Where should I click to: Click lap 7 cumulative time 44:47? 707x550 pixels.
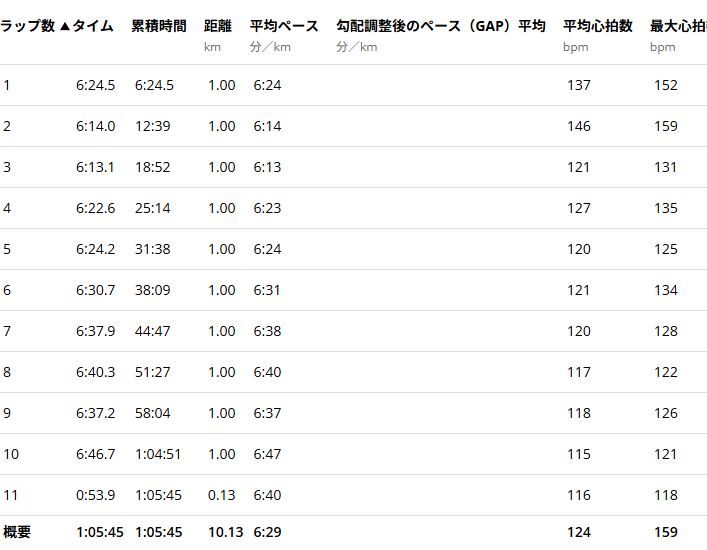coord(154,331)
